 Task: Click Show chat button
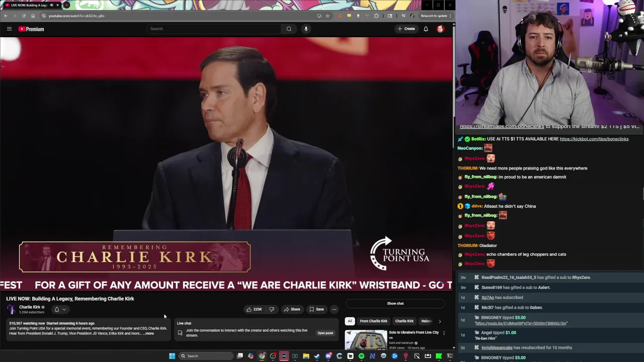[x=395, y=303]
